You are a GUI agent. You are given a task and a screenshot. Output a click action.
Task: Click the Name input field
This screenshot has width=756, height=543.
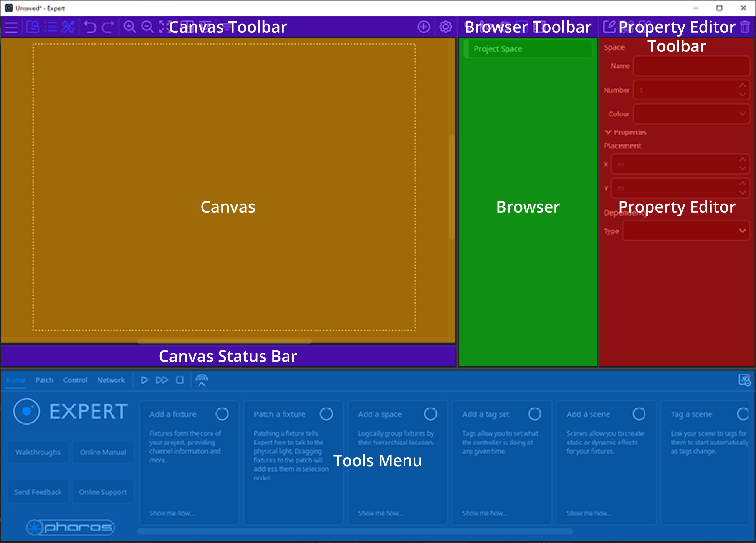691,66
